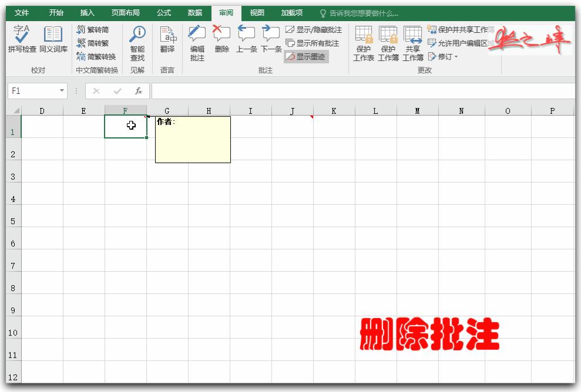Click 共享工作簿 to share workbook
581x392 pixels.
point(413,42)
